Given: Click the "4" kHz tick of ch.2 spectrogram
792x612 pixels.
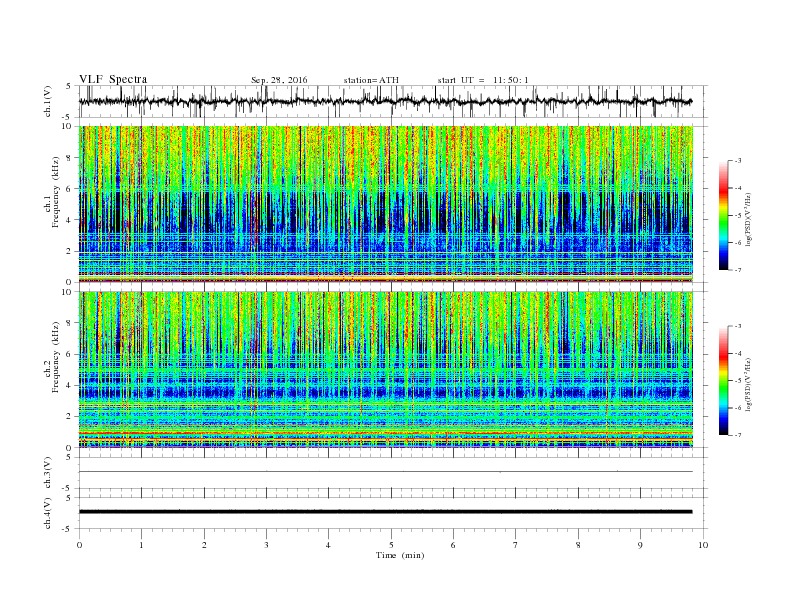Looking at the screenshot, I should click(x=70, y=385).
